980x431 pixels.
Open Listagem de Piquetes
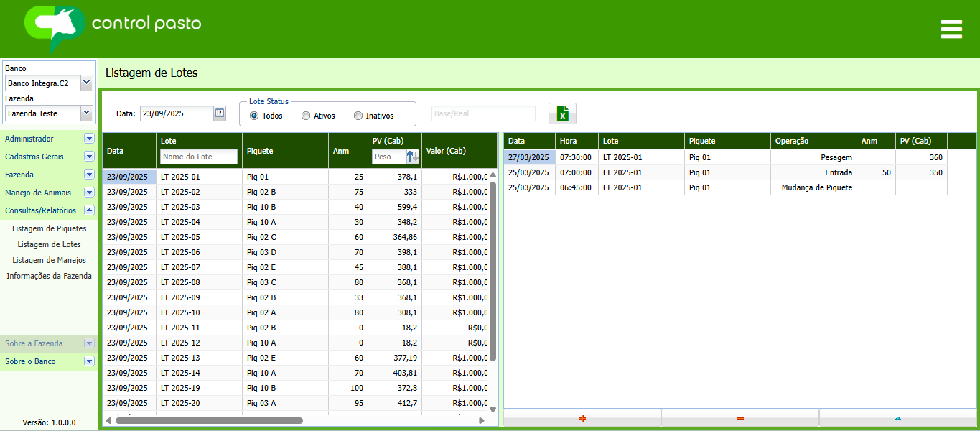pyautogui.click(x=49, y=228)
